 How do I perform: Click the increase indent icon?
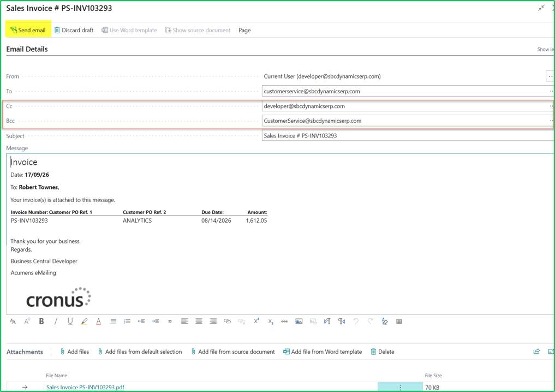click(156, 321)
